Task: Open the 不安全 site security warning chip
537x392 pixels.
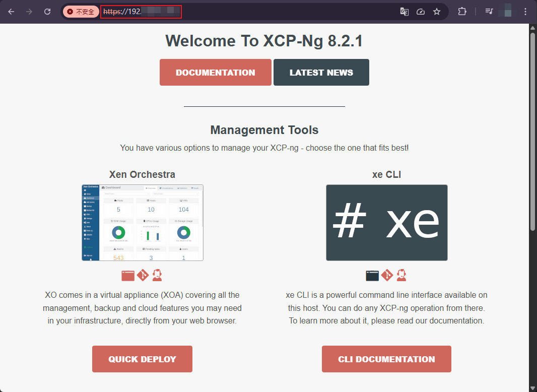Action: pyautogui.click(x=81, y=12)
